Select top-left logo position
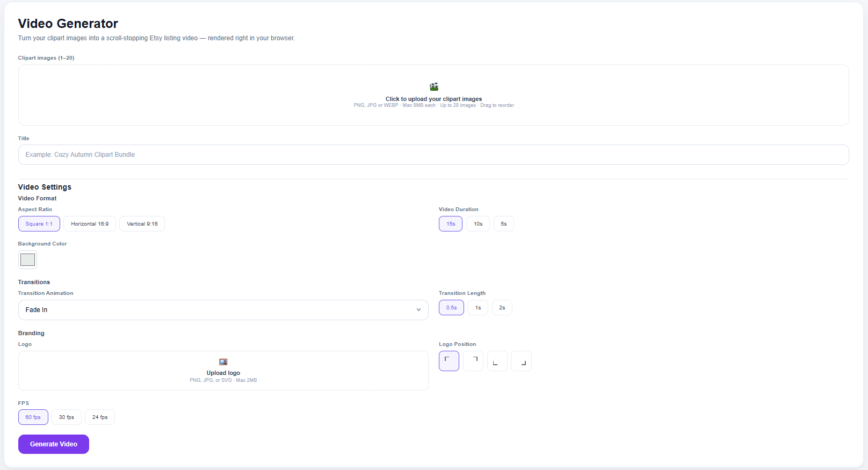Screen dimensions: 868x470 (x=449, y=361)
